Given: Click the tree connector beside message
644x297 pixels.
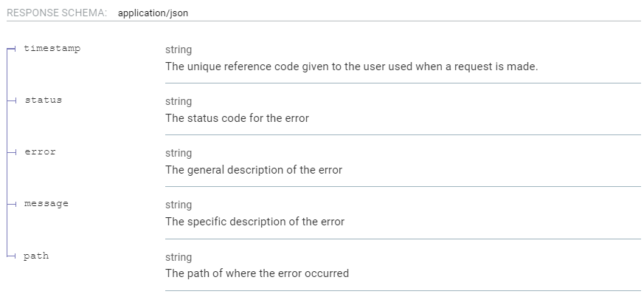Looking at the screenshot, I should coord(11,204).
